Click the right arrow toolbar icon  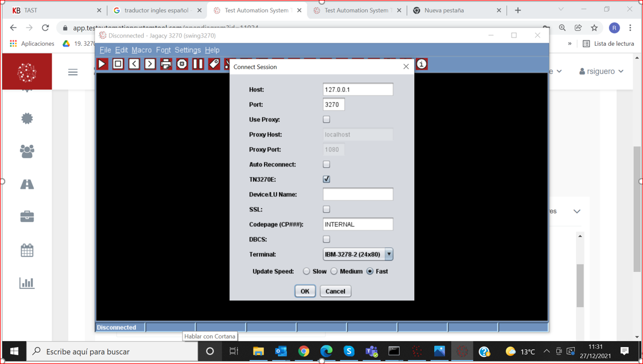150,64
